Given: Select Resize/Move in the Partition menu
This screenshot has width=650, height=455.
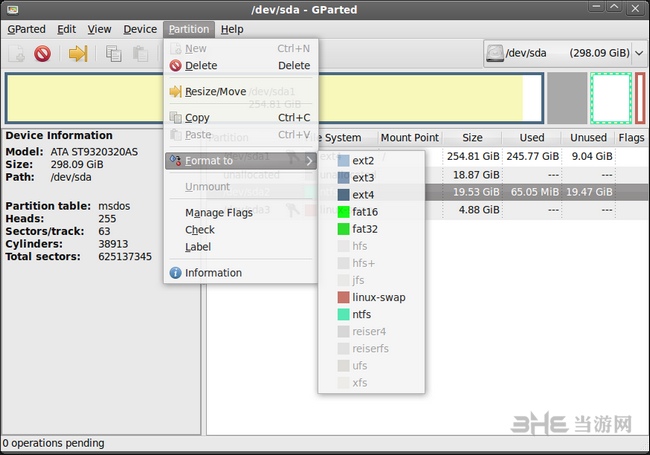Looking at the screenshot, I should pos(241,91).
